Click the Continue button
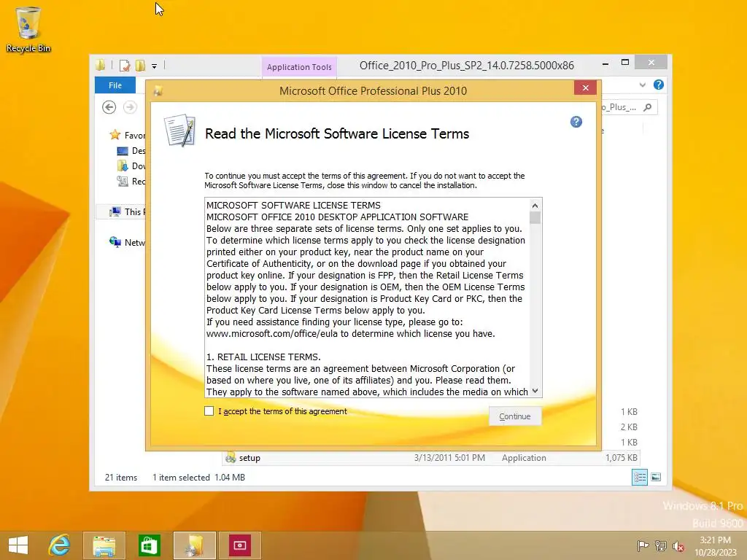Image resolution: width=747 pixels, height=560 pixels. [x=515, y=416]
